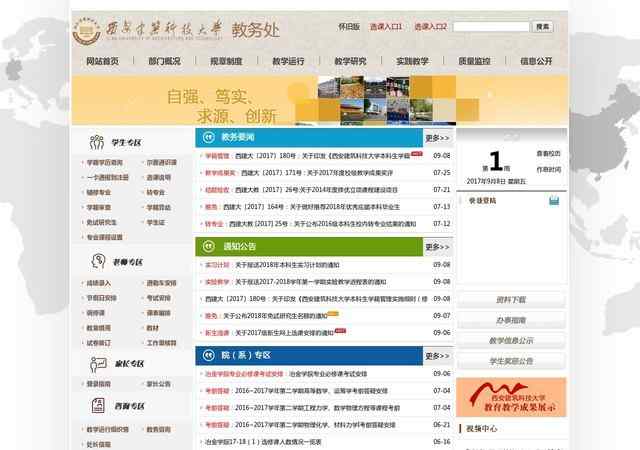Click the 怀旧版 link in the header
This screenshot has width=640, height=450.
pos(349,27)
